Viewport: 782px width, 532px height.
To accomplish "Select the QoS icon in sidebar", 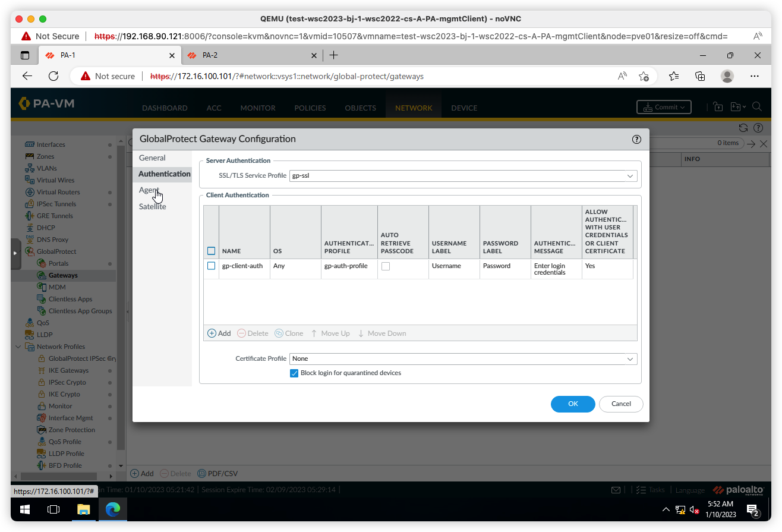I will pos(30,323).
